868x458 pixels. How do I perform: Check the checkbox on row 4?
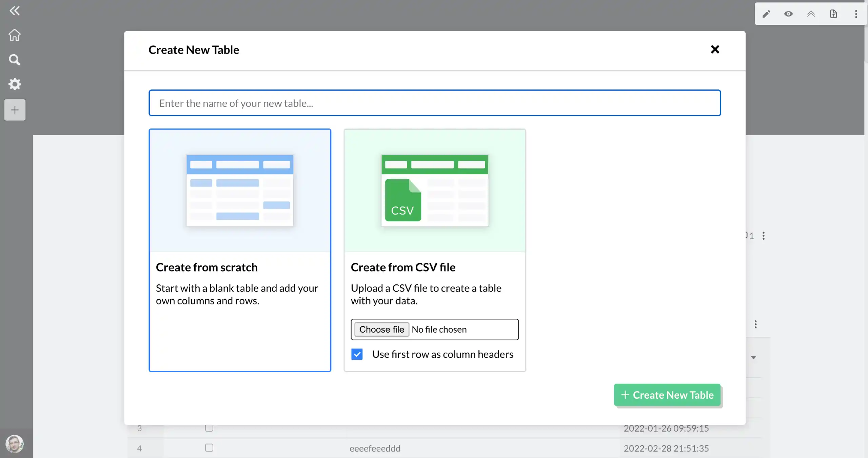[209, 447]
